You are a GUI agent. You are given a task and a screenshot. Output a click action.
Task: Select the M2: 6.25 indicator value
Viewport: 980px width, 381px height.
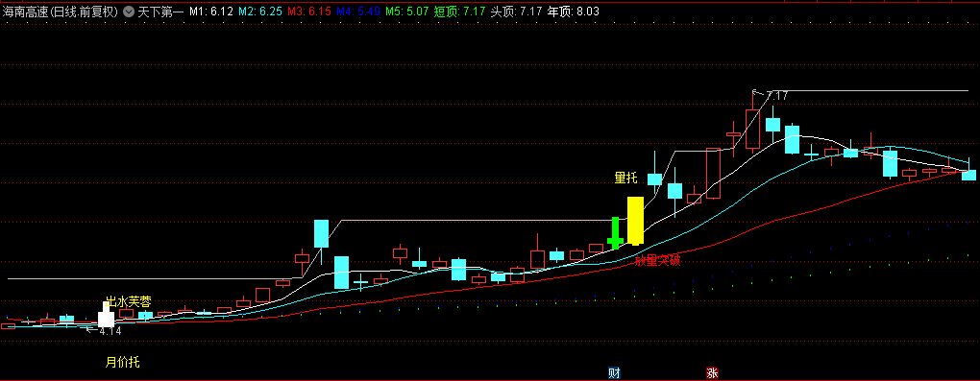[x=260, y=12]
